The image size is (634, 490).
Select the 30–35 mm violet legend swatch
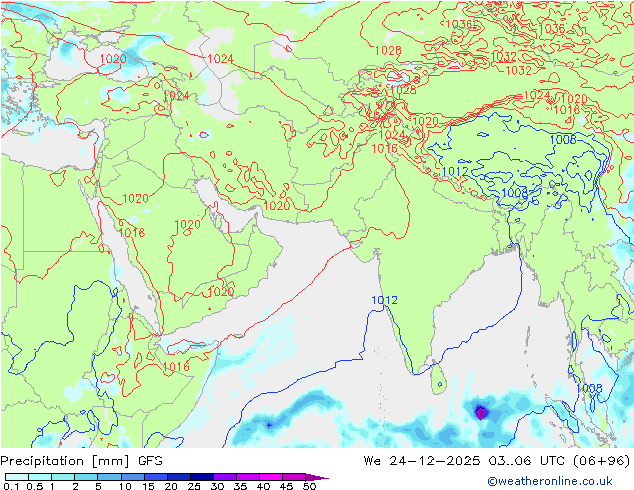click(224, 477)
